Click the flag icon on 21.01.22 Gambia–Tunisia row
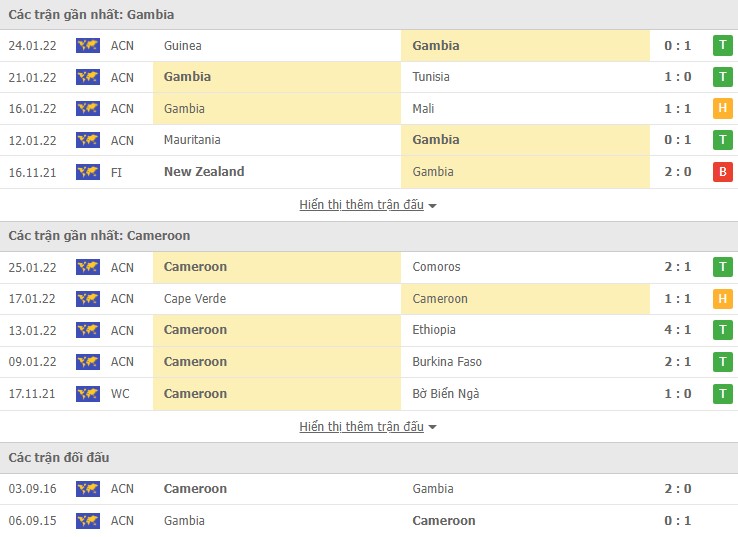 88,77
